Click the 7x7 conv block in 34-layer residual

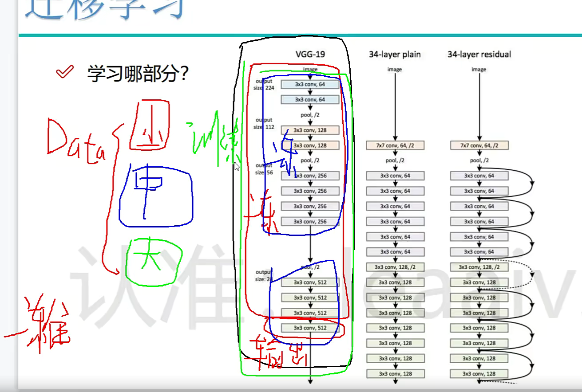click(x=479, y=145)
